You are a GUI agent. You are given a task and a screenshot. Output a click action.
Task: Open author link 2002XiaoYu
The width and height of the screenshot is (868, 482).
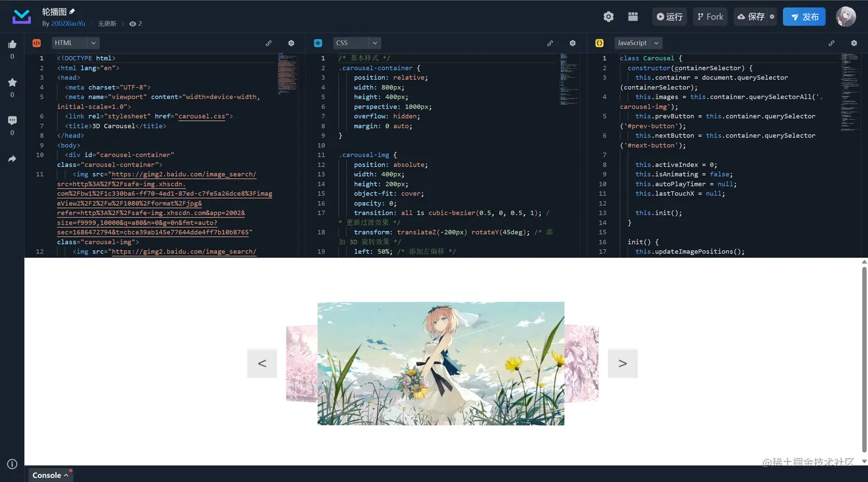pos(68,24)
